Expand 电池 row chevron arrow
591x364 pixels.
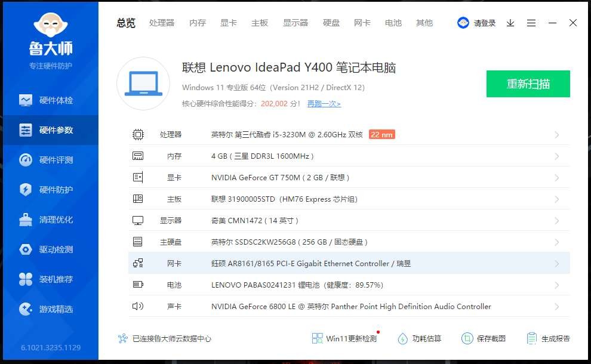[x=557, y=285]
